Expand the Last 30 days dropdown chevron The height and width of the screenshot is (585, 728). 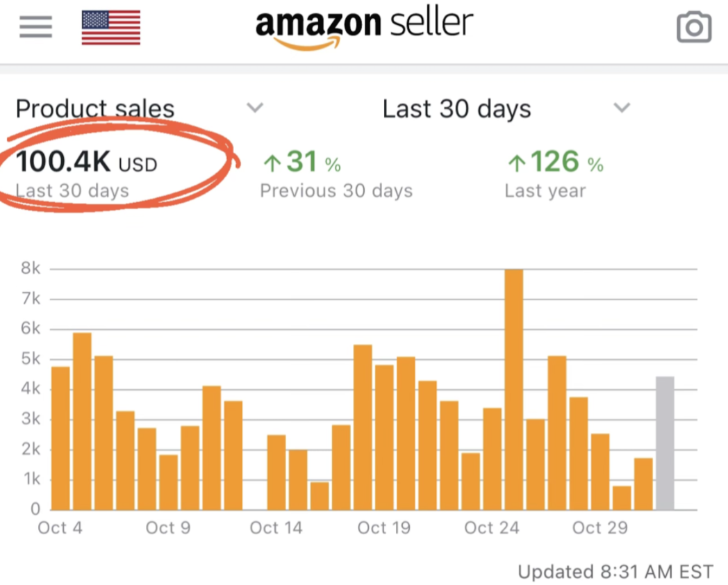coord(622,108)
